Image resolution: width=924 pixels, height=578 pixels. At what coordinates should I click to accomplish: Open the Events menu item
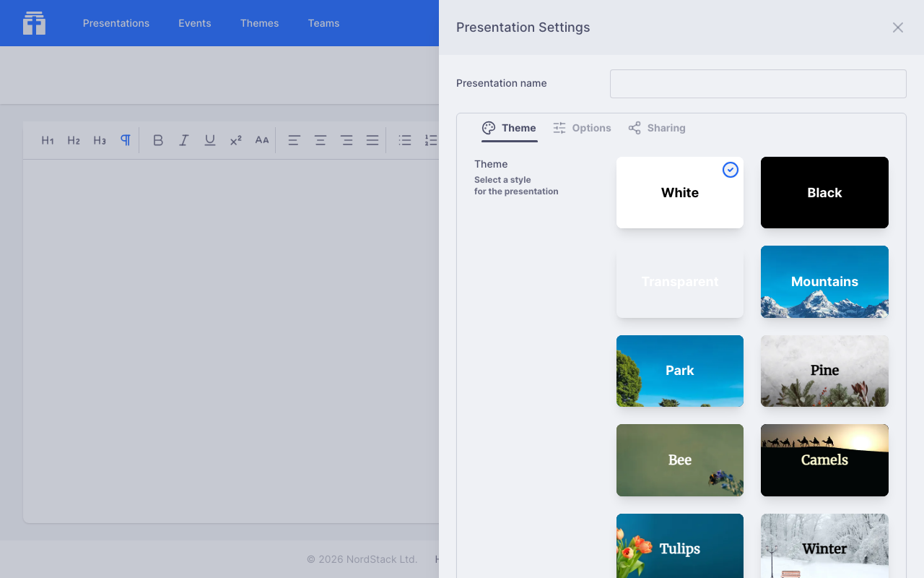pos(195,23)
